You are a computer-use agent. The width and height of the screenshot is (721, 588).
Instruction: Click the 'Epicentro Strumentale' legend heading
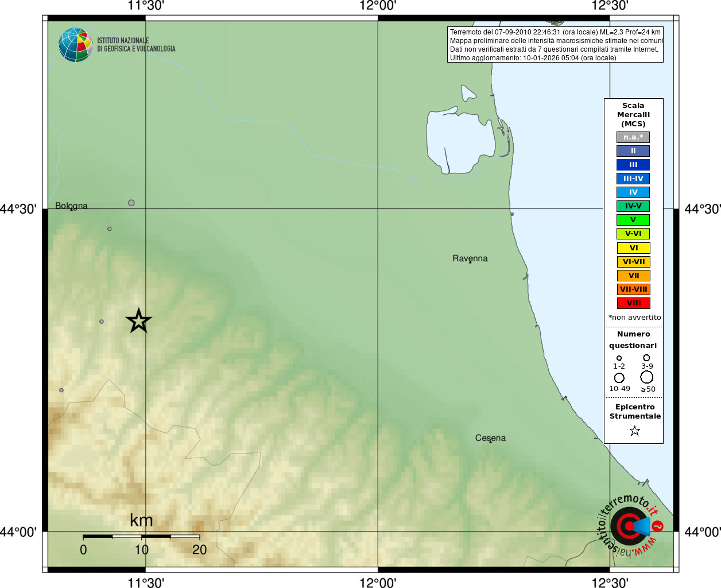635,412
